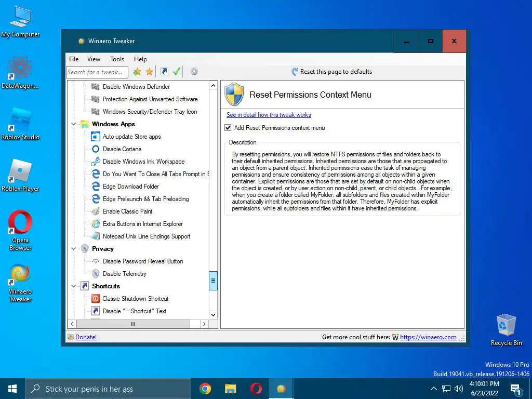Image resolution: width=532 pixels, height=399 pixels.
Task: Open Roblox Studio desktop icon
Action: point(20,124)
